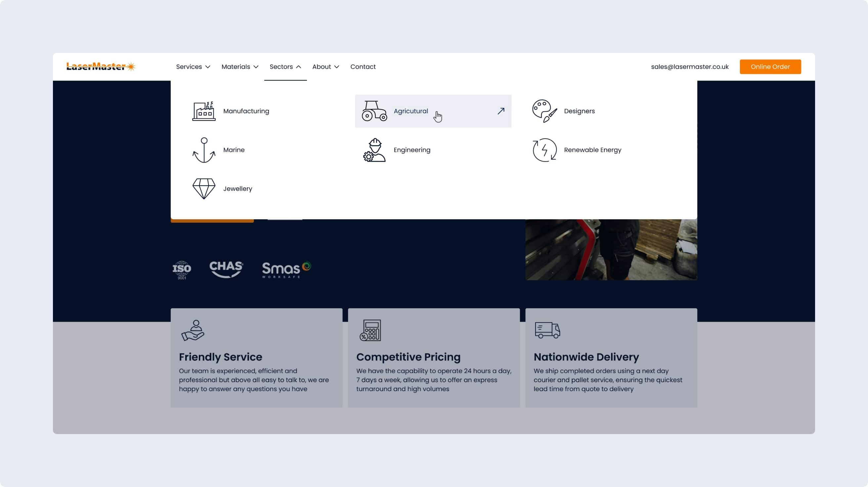The height and width of the screenshot is (487, 868).
Task: Click the Competitive Pricing calculator icon
Action: pyautogui.click(x=370, y=330)
